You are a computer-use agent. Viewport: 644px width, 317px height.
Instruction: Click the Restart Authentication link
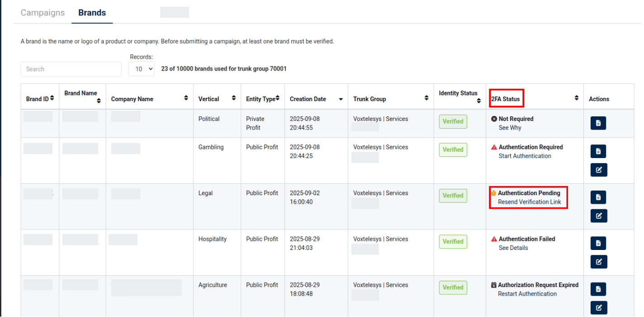tap(527, 294)
